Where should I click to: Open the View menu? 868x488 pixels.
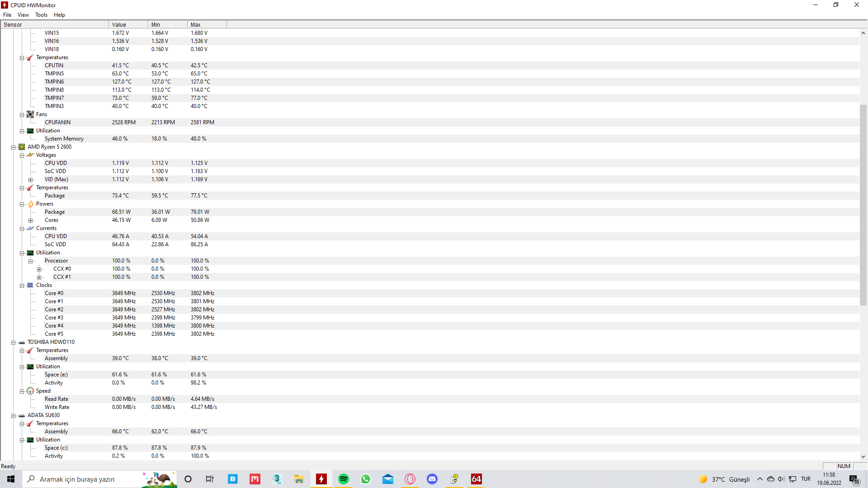point(23,15)
